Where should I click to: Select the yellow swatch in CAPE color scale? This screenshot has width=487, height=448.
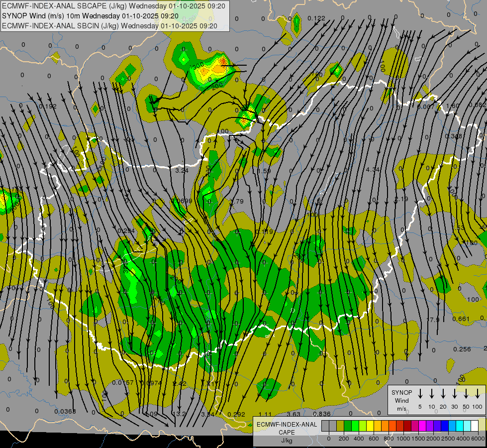click(x=371, y=426)
